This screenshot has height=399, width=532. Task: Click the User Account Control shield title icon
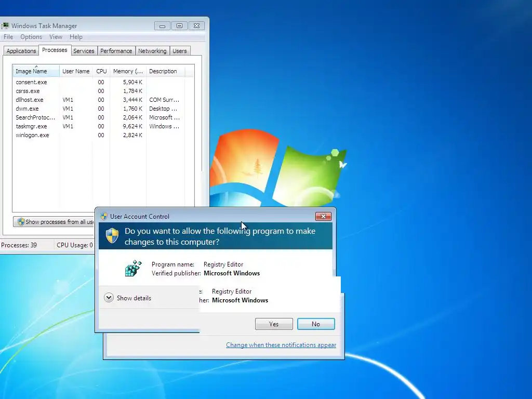click(104, 217)
